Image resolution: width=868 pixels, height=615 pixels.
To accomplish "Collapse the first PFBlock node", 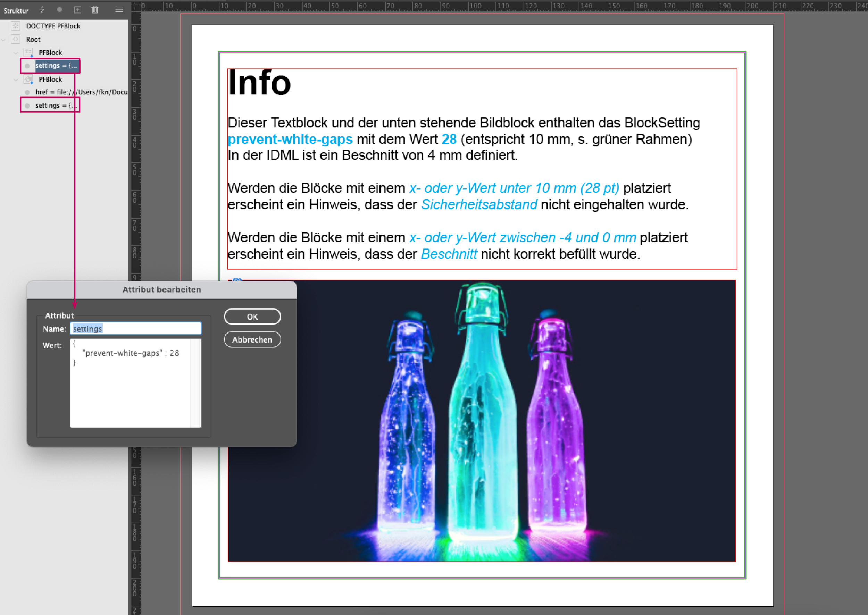I will click(x=16, y=53).
